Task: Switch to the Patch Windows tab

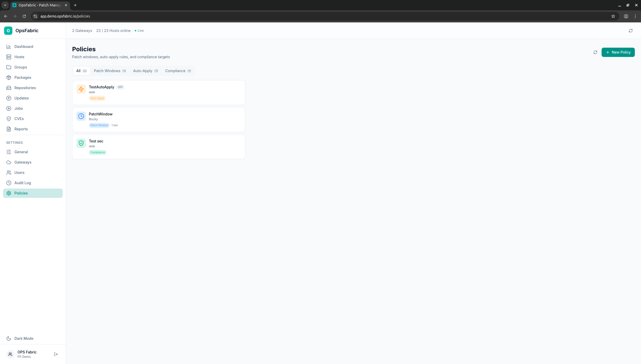Action: 109,71
